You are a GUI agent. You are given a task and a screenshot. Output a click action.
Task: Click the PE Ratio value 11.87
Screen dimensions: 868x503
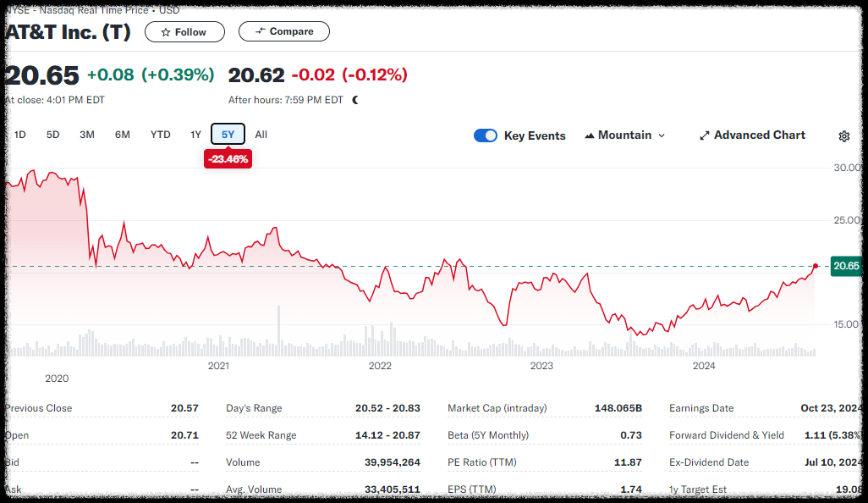click(x=628, y=462)
